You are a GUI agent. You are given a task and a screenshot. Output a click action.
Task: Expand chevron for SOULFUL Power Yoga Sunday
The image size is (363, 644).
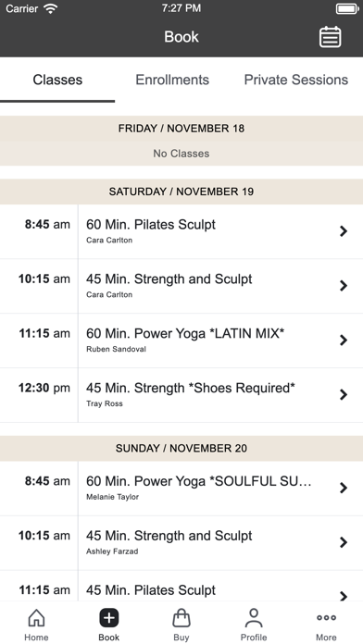point(344,488)
